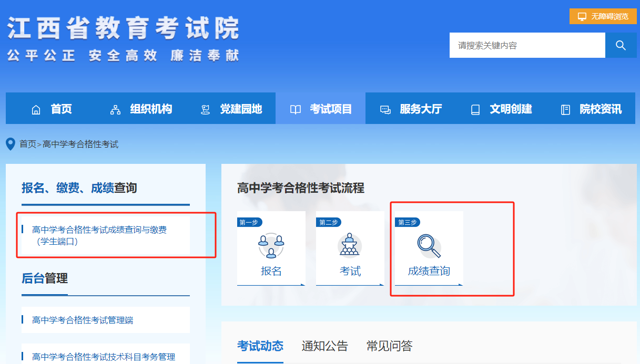The width and height of the screenshot is (640, 364).
Task: Click the monitor icon in 无障碍浏览
Action: (582, 16)
